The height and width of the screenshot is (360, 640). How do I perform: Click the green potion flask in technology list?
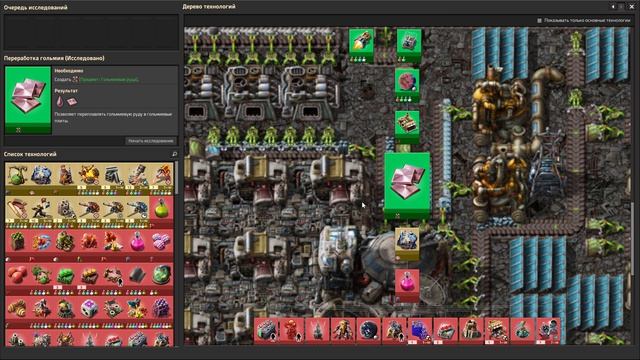point(161,211)
